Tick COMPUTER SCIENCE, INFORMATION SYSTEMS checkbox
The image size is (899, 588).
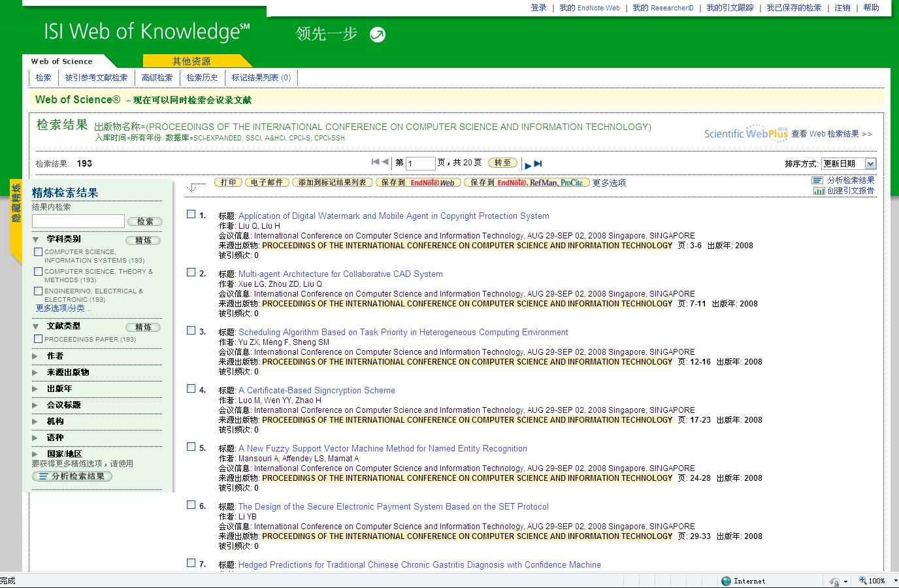click(x=38, y=252)
